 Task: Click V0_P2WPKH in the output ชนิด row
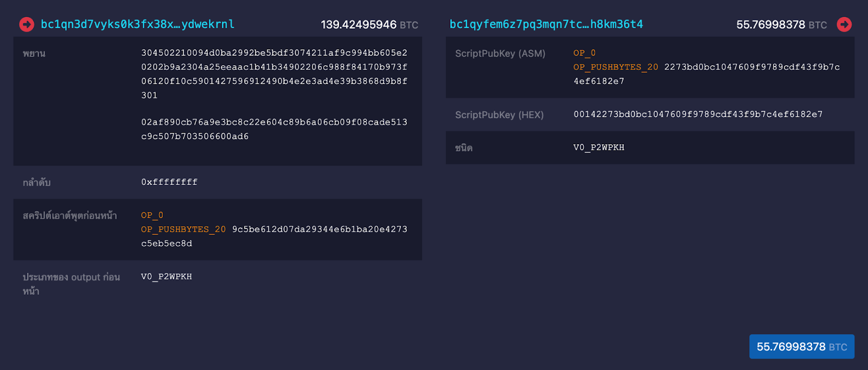599,148
